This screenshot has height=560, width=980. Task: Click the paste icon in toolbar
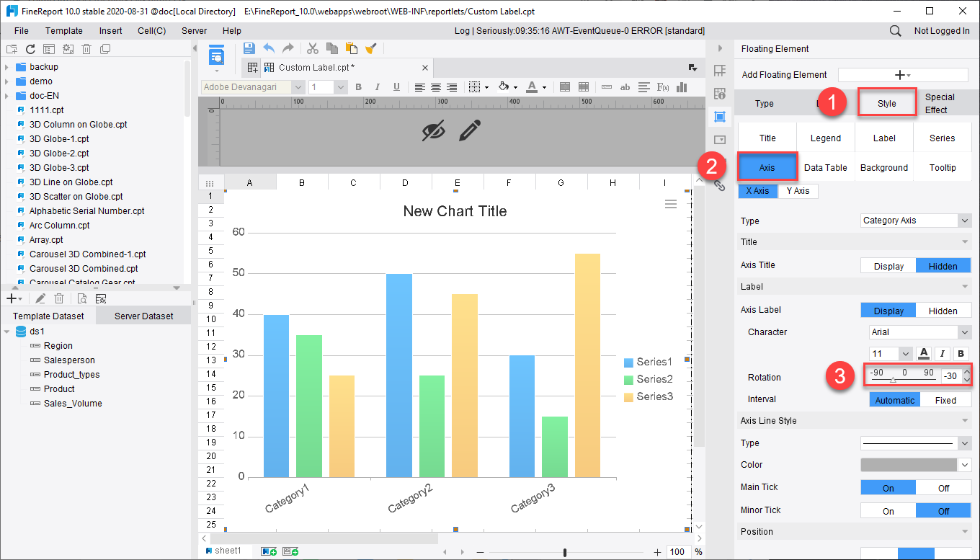350,48
